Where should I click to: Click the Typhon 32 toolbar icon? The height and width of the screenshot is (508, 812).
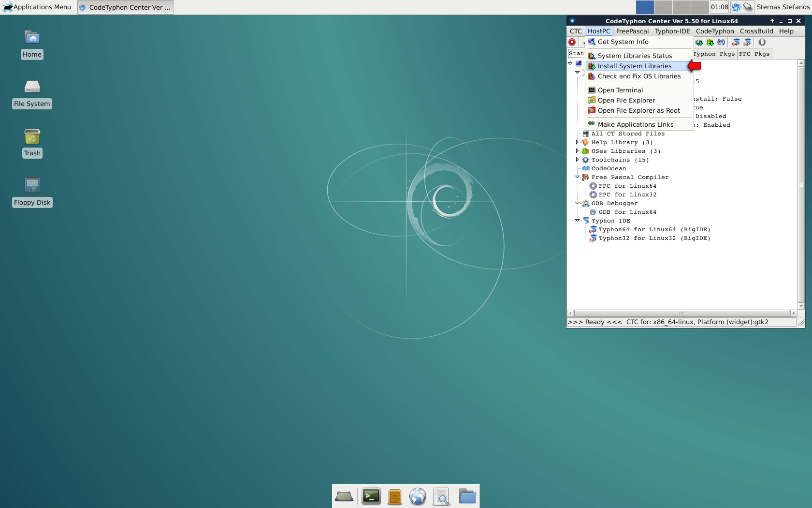tap(747, 42)
